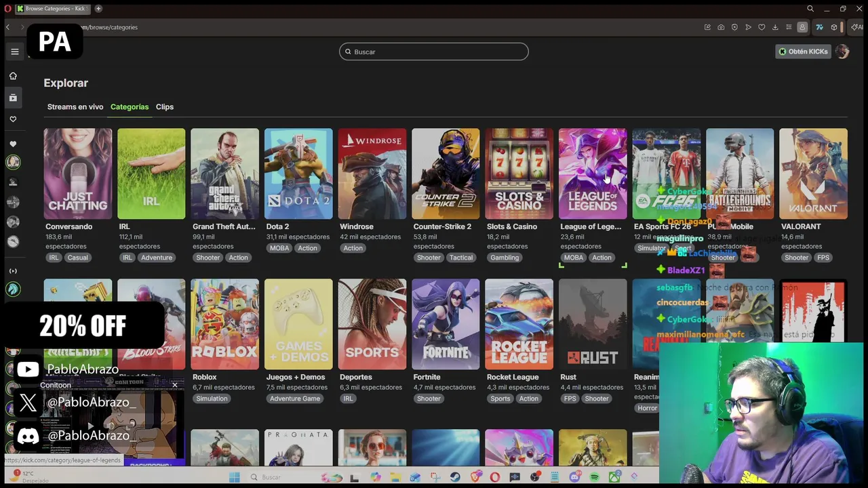Click the Simulation tag under Roblox
The height and width of the screenshot is (488, 868).
[212, 399]
